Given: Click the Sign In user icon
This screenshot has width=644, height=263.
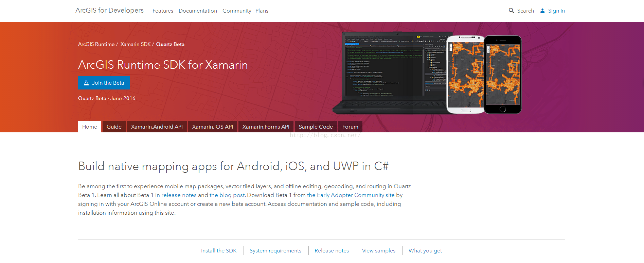Looking at the screenshot, I should 542,11.
